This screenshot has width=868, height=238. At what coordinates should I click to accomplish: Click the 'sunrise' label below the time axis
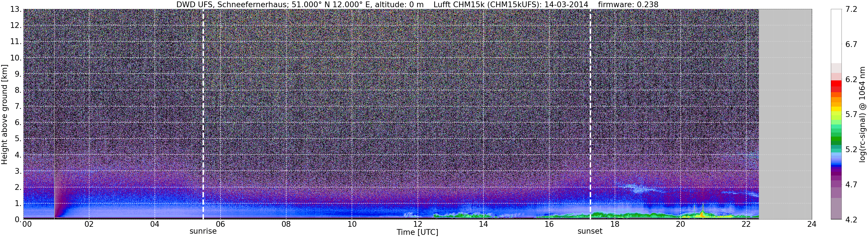coord(203,231)
